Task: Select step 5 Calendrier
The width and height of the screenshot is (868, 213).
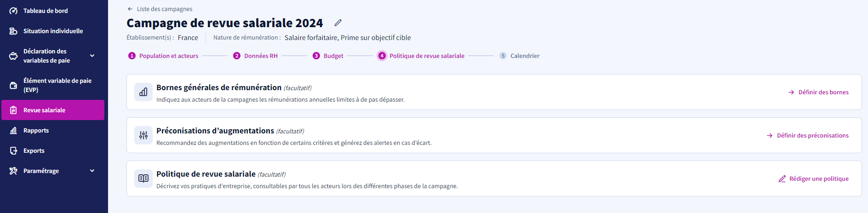Action: [x=520, y=56]
